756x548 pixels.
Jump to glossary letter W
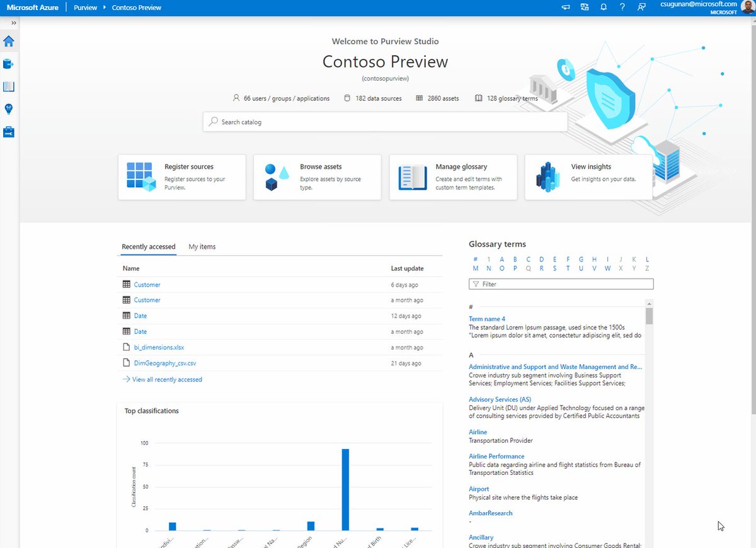[x=607, y=268]
